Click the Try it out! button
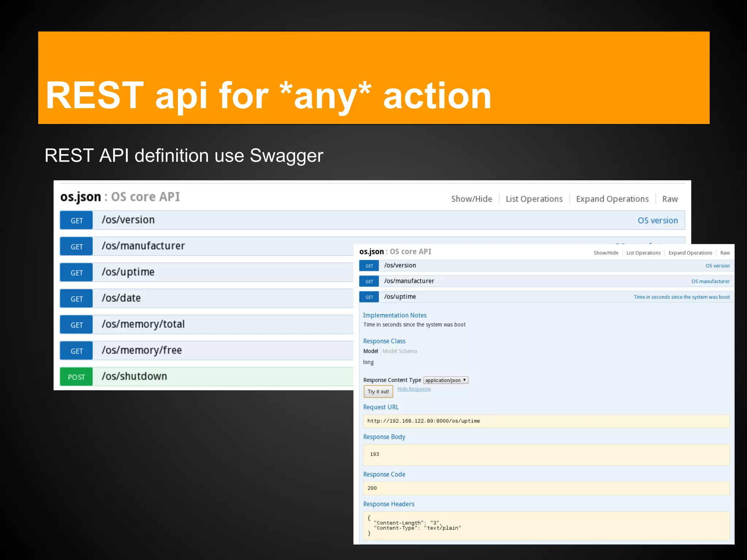The image size is (747, 560). tap(378, 392)
